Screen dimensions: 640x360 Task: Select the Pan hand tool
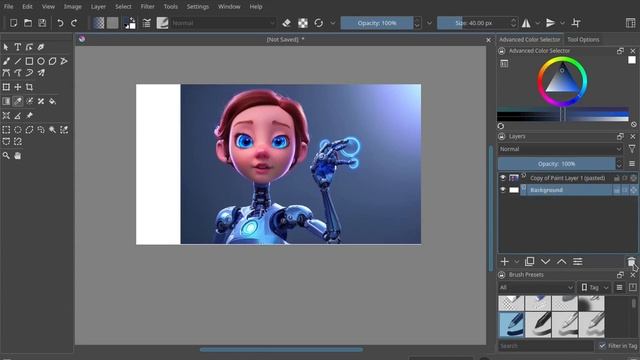pyautogui.click(x=18, y=156)
